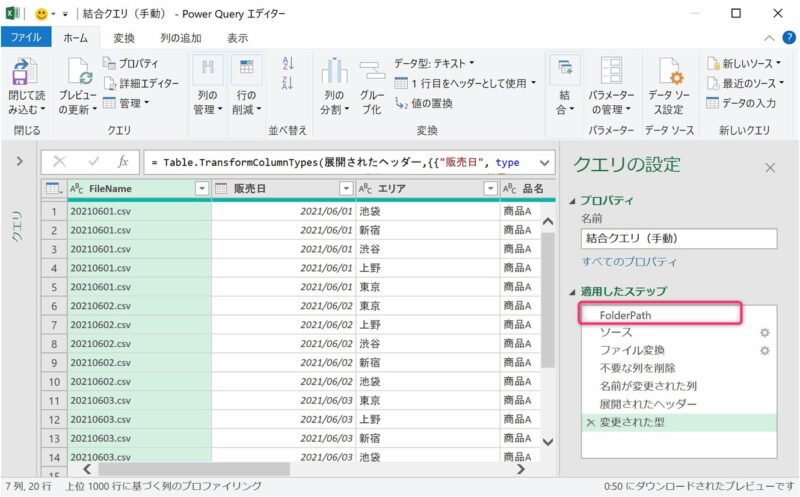This screenshot has width=800, height=497.
Task: Open the smiley feedback icon in title bar
Action: point(41,14)
